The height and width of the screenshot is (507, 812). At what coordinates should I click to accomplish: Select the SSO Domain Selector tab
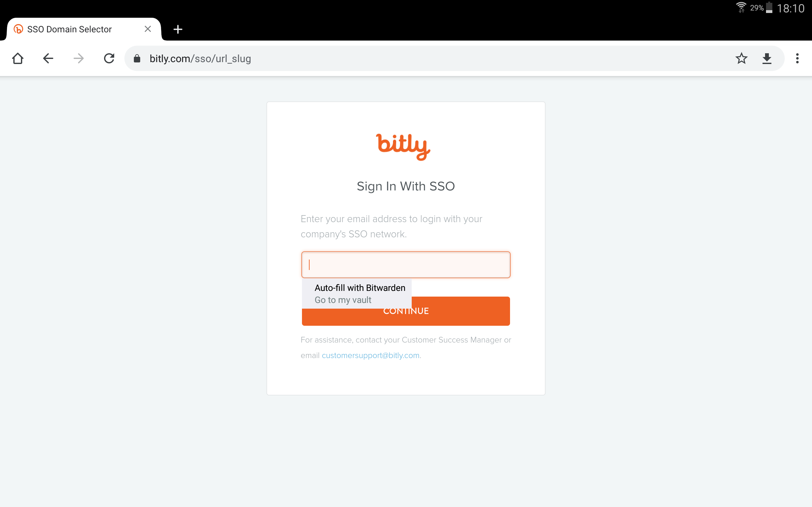(69, 29)
